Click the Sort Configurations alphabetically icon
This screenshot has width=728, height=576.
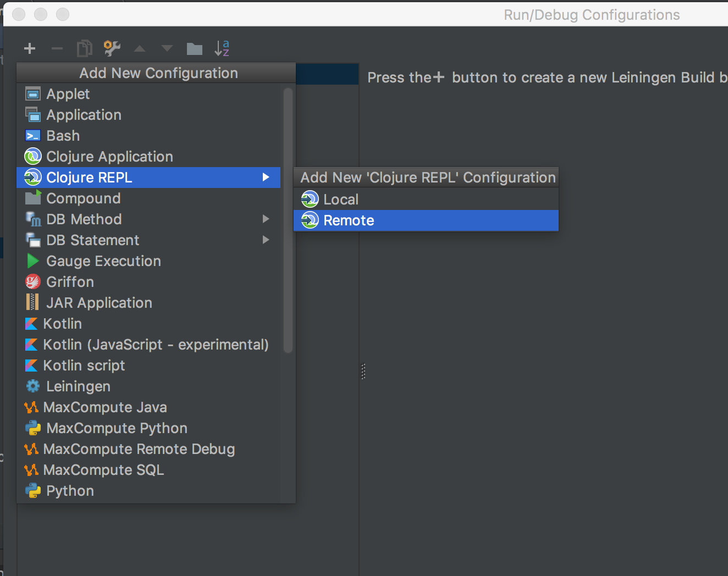coord(222,48)
